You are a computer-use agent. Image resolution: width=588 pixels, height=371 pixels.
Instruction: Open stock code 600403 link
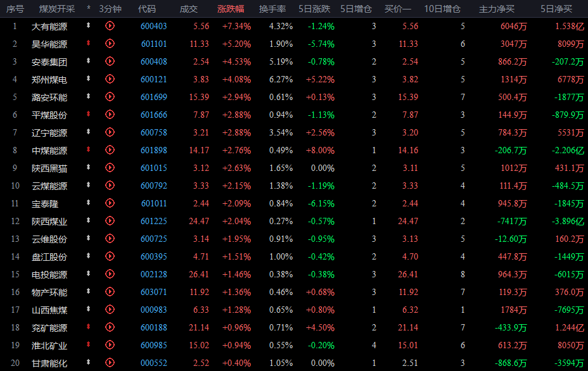pos(154,26)
